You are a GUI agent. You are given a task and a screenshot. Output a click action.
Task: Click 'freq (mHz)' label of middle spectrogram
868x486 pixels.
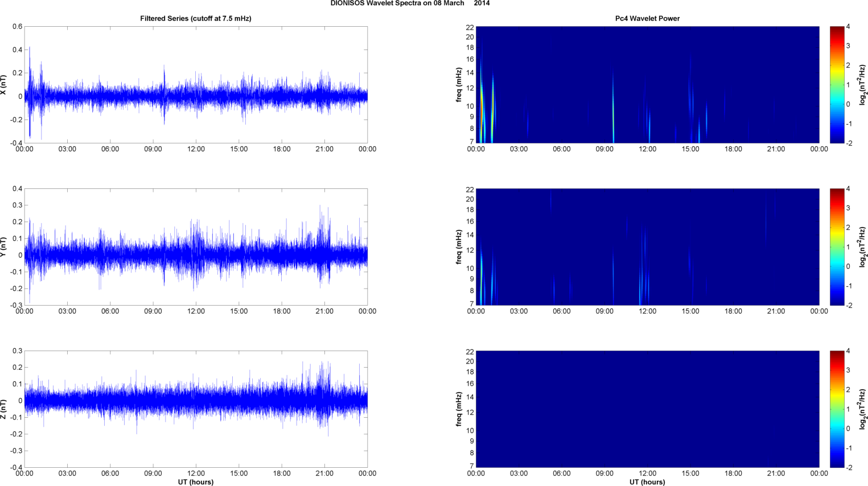click(x=459, y=247)
